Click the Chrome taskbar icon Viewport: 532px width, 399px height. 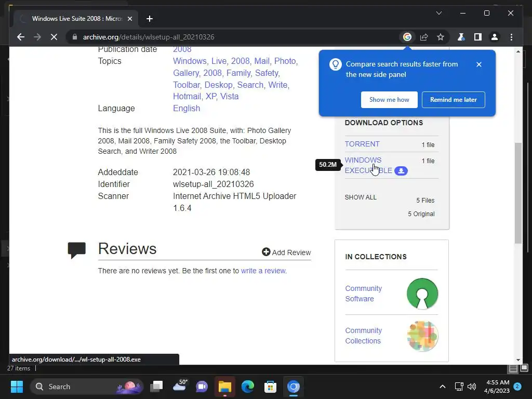294,387
